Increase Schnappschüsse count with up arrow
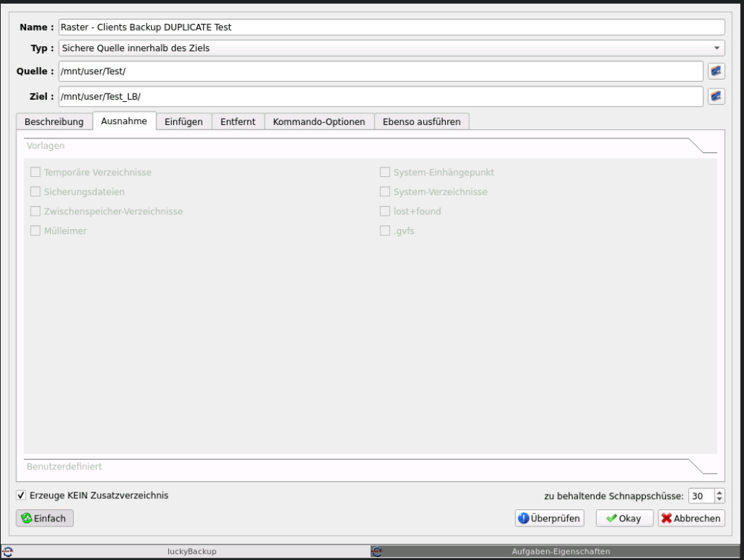 coord(719,492)
